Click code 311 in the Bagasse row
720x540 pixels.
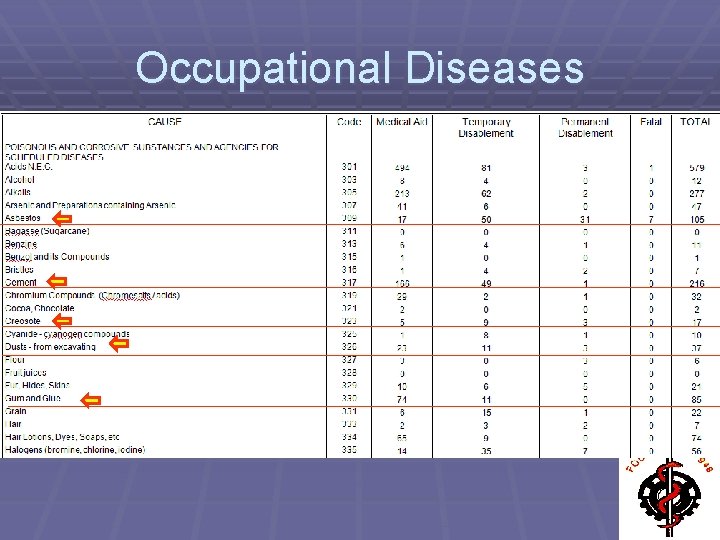[349, 231]
